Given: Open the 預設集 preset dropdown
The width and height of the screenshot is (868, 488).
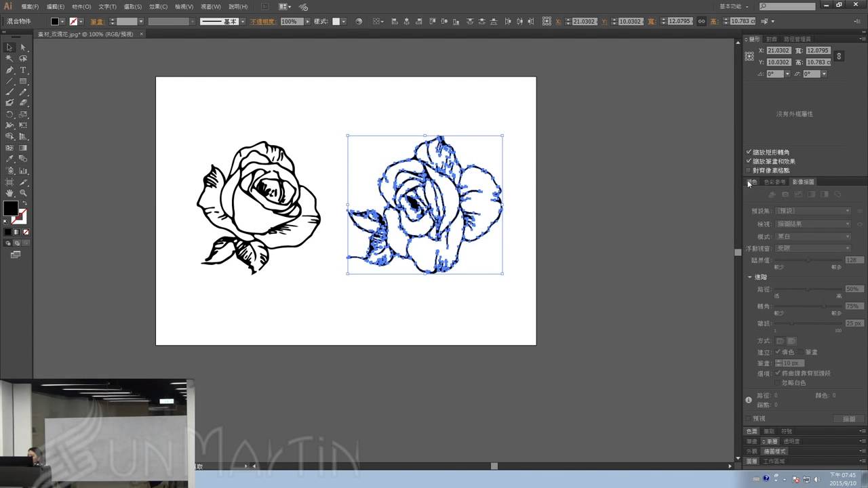Looking at the screenshot, I should coord(813,211).
